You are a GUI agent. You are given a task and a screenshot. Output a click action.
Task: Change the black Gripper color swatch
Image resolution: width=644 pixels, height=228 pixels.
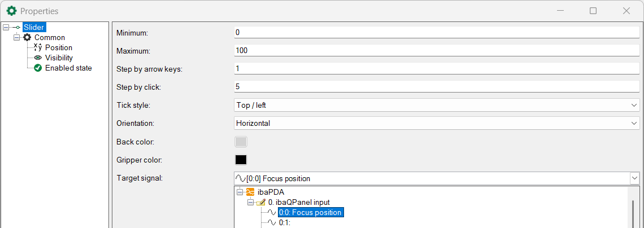(241, 160)
